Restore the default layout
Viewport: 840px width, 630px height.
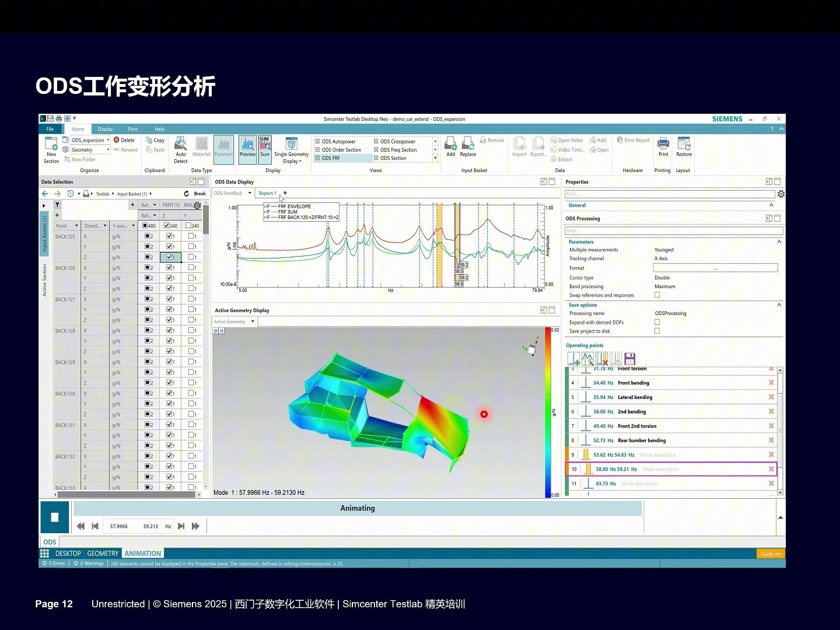pyautogui.click(x=684, y=147)
